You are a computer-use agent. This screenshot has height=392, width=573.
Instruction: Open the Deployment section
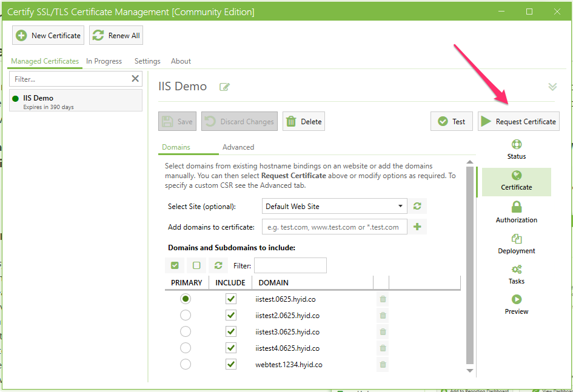[x=517, y=244]
